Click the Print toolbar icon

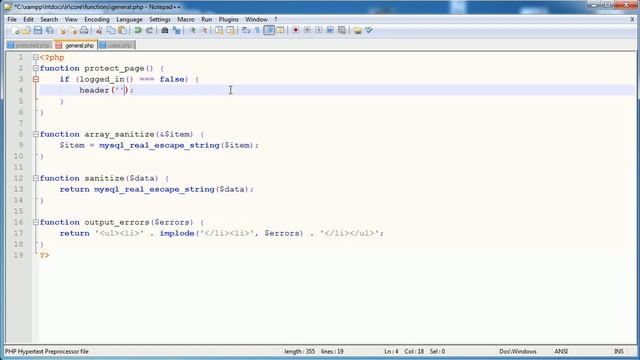coord(84,31)
